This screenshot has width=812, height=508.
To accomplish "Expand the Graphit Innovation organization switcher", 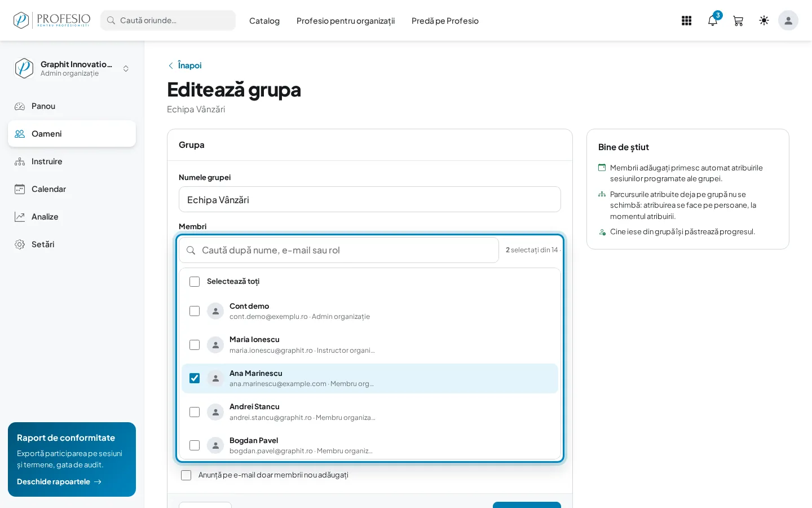I will [x=126, y=68].
